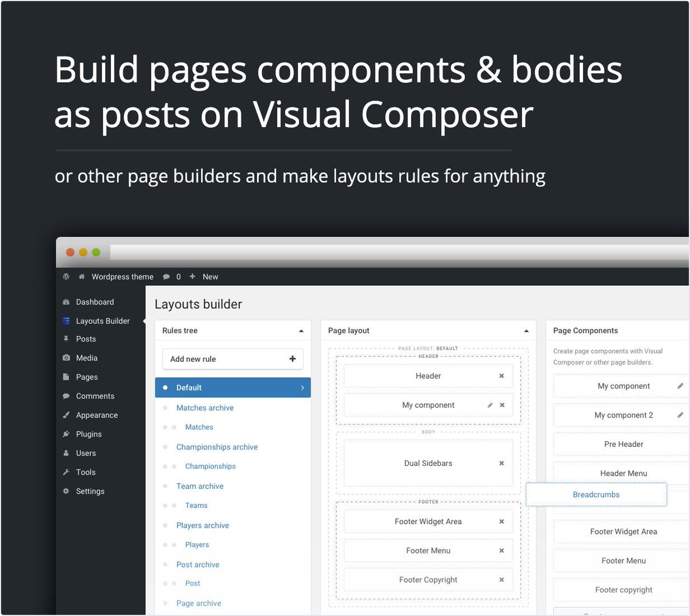Collapse the Page layout panel arrow
The height and width of the screenshot is (616, 690).
(x=526, y=331)
